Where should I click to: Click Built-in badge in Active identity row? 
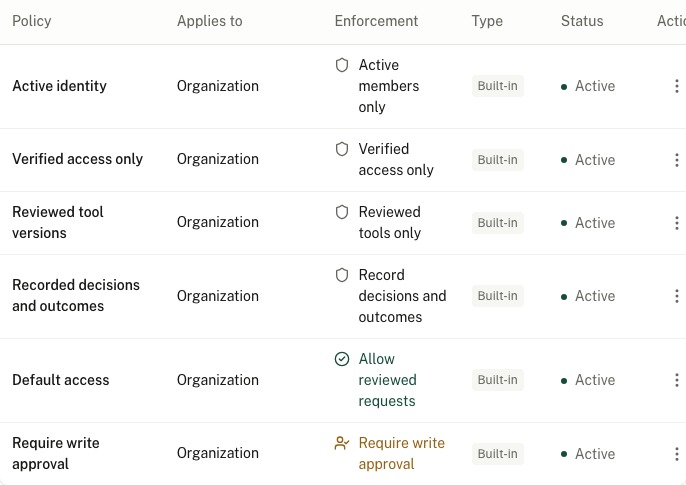click(x=498, y=86)
